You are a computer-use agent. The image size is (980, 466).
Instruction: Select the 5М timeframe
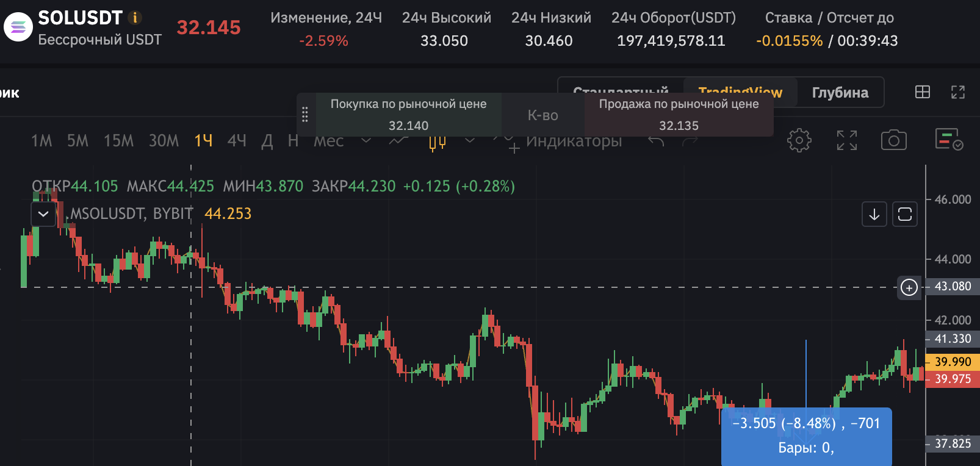77,141
